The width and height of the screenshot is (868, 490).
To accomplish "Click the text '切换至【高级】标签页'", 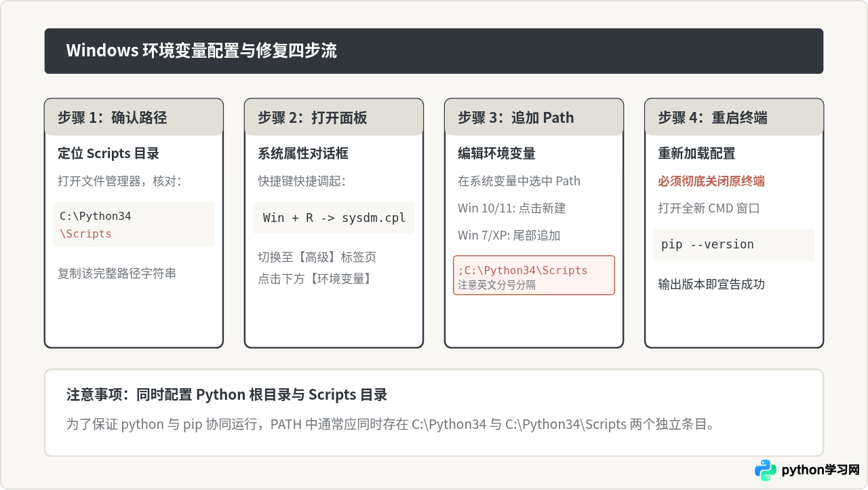I will [x=317, y=257].
